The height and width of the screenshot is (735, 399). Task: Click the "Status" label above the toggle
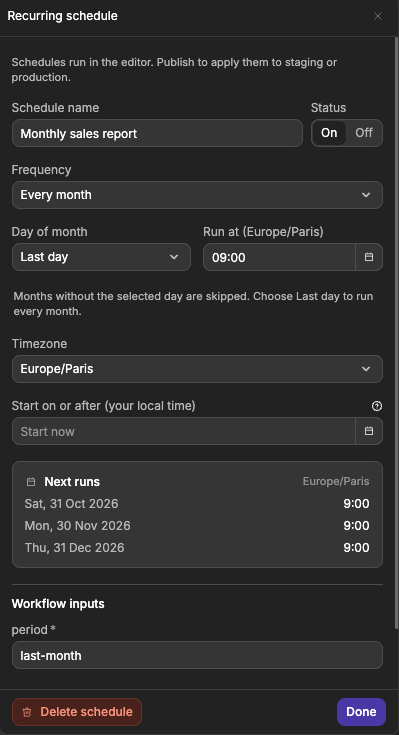(328, 108)
